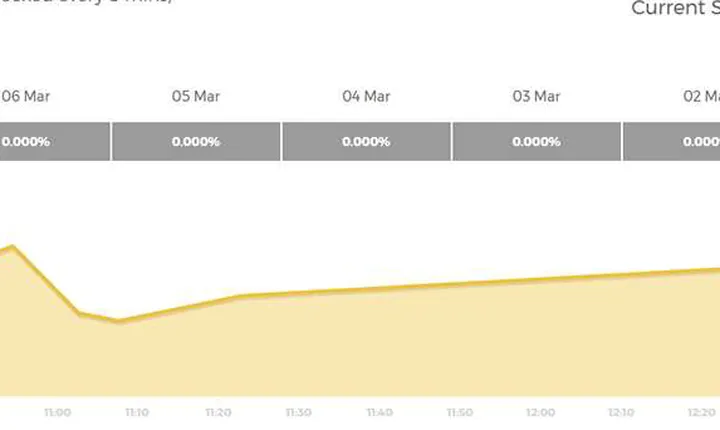Select the 0.000% bar for 05 Mar
The height and width of the screenshot is (430, 720).
point(196,141)
